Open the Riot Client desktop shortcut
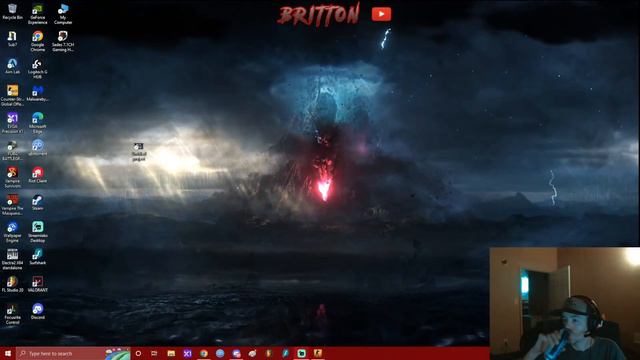 [38, 176]
